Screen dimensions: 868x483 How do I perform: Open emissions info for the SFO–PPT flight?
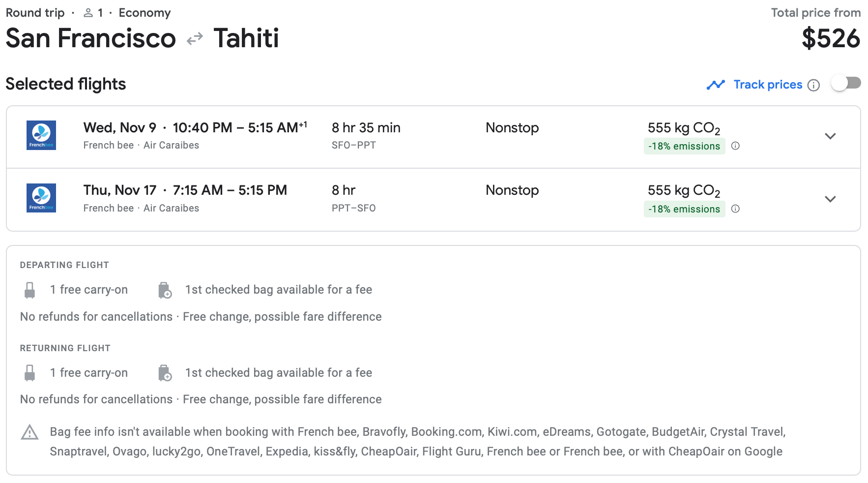click(x=735, y=146)
